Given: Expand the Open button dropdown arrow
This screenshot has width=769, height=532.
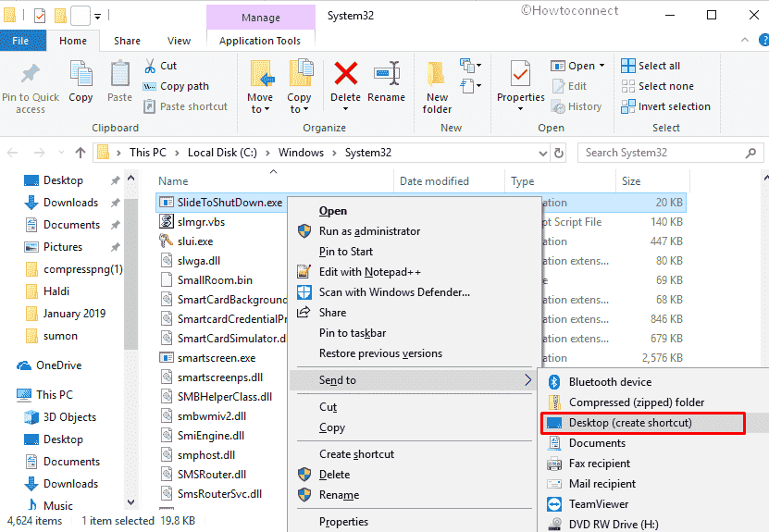Looking at the screenshot, I should [602, 66].
